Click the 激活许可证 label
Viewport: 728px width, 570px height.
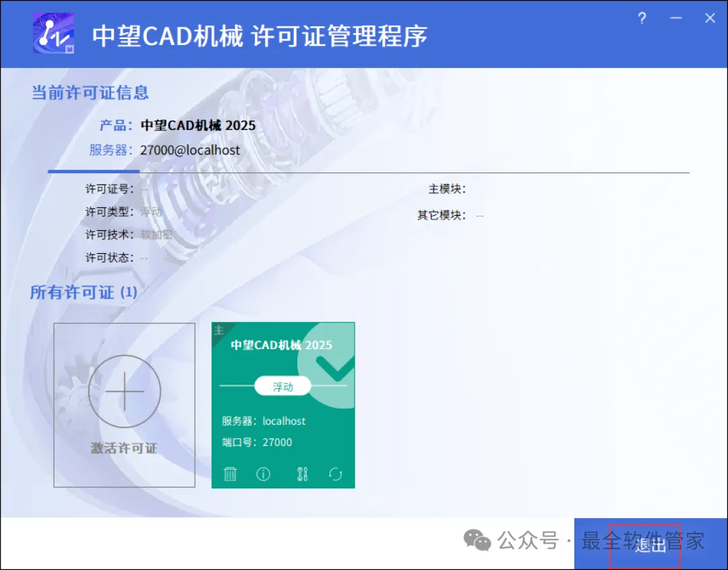[124, 449]
